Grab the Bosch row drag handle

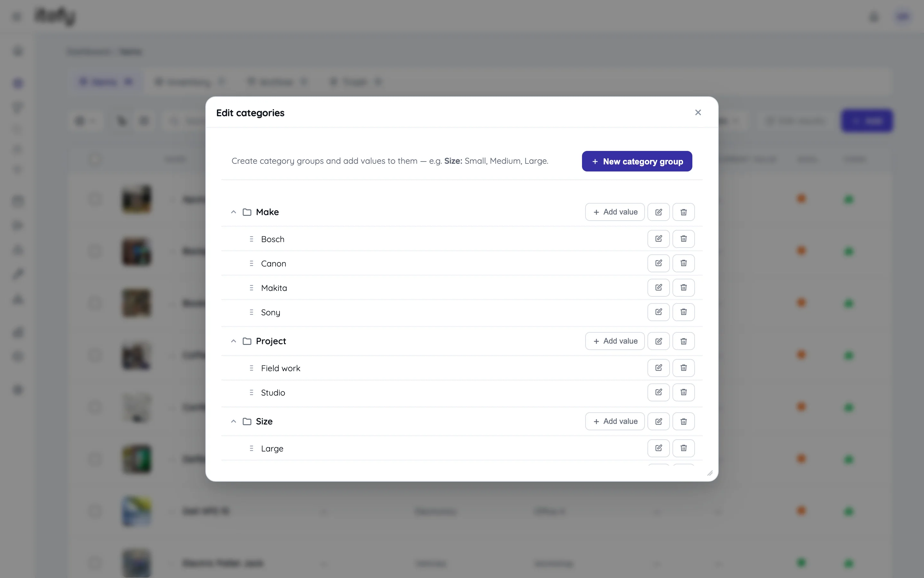click(251, 239)
